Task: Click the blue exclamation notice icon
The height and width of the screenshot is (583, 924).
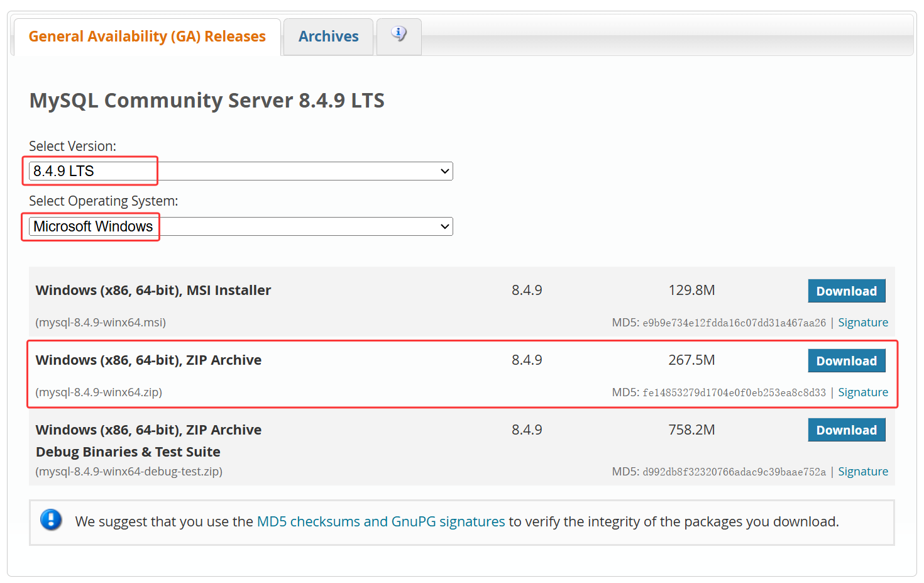Action: (x=51, y=520)
